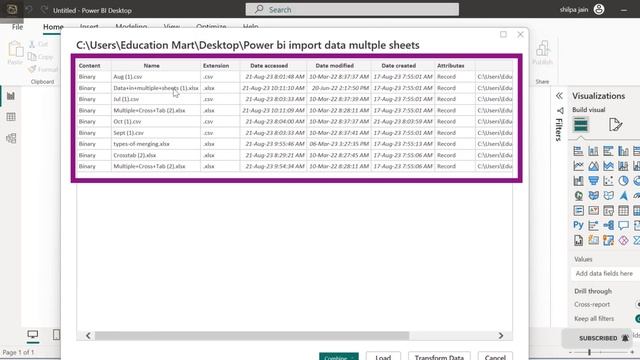640x360 pixels.
Task: Select the Home ribbon tab
Action: click(53, 27)
